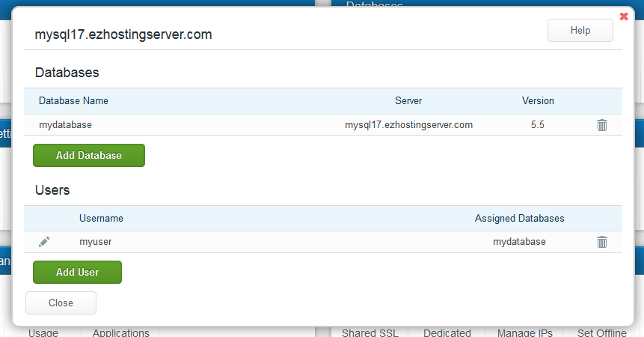Click the Database Name column header
This screenshot has width=644, height=337.
73,100
